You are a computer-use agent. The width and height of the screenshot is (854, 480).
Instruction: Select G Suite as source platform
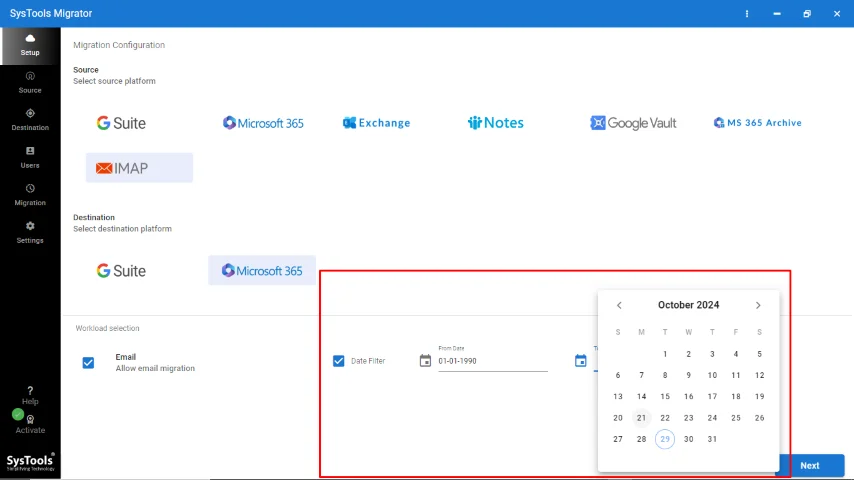coord(121,123)
